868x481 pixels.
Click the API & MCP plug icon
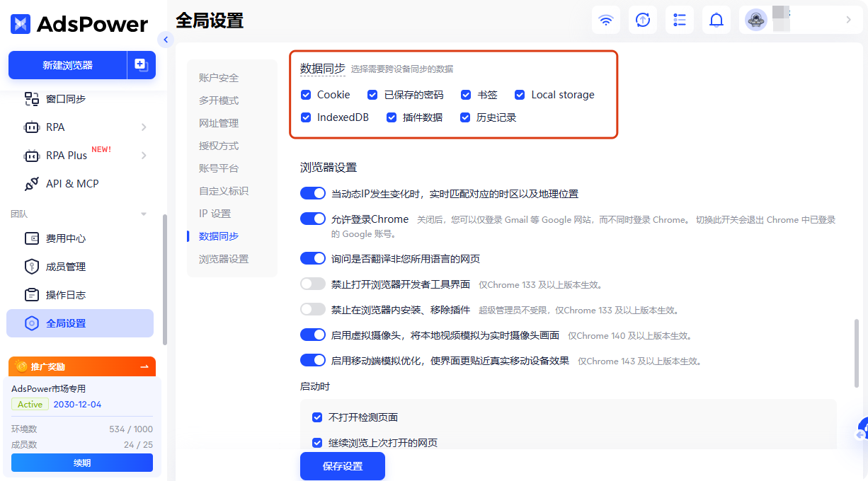coord(32,184)
